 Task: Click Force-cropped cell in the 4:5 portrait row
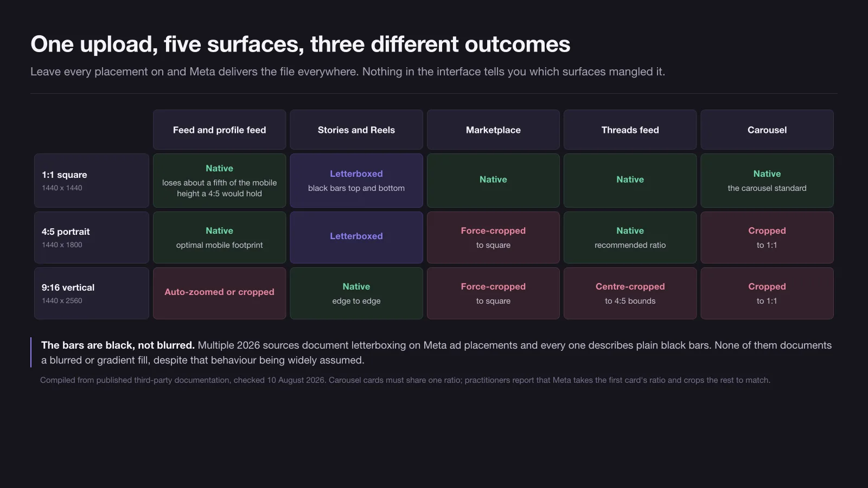(x=493, y=237)
